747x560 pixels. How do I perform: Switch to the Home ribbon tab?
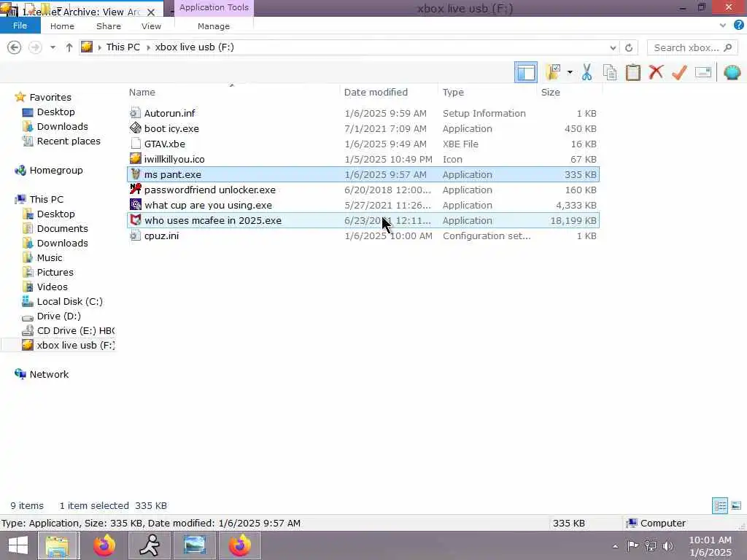click(x=62, y=26)
